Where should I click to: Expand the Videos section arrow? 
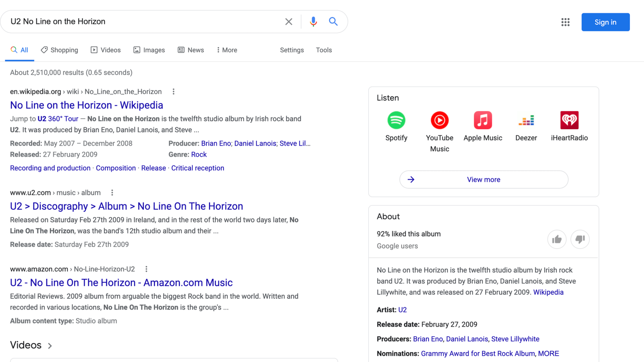click(50, 346)
